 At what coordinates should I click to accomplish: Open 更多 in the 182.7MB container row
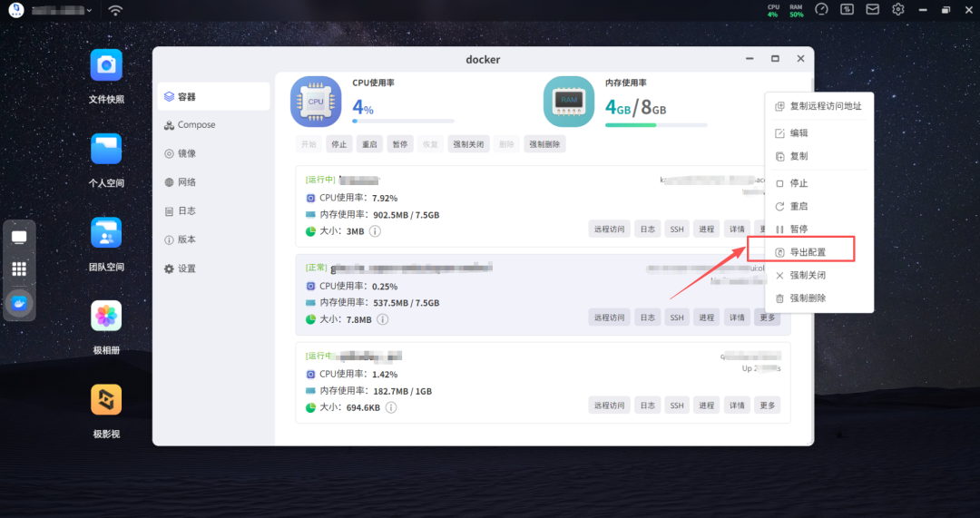(767, 406)
